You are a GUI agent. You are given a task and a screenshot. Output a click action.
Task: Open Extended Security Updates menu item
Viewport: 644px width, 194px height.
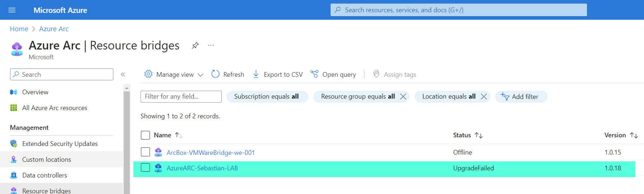pyautogui.click(x=60, y=144)
